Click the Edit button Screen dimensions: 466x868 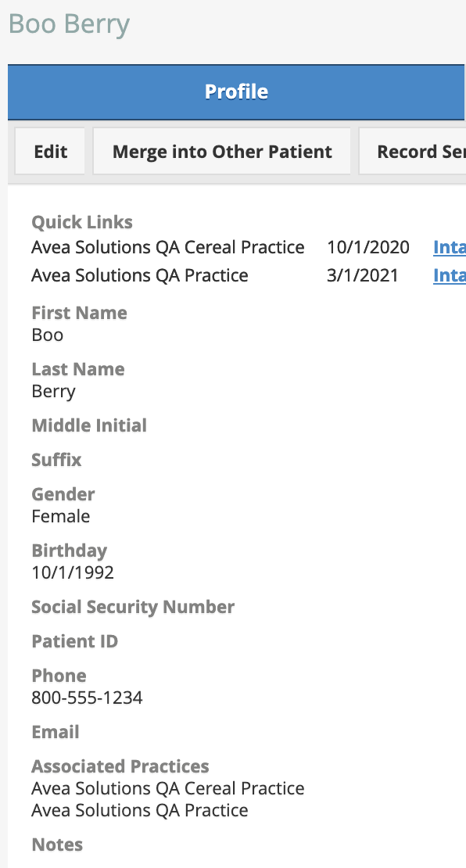click(x=49, y=151)
